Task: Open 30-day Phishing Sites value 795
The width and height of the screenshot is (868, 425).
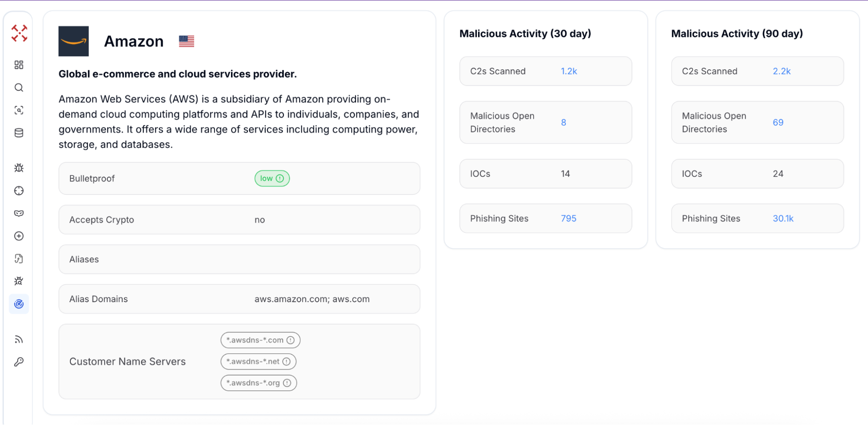Action: coord(568,218)
